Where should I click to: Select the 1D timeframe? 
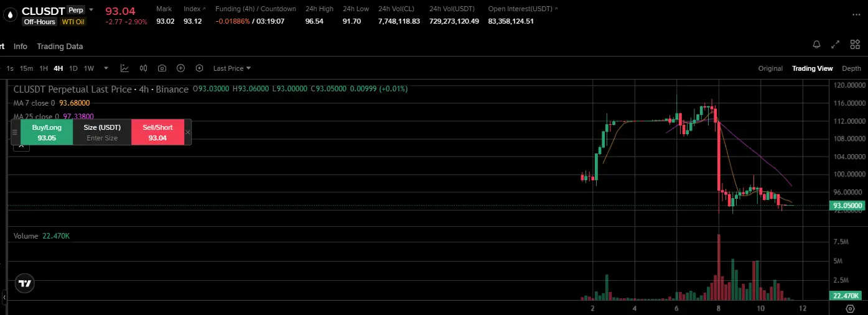click(x=73, y=68)
